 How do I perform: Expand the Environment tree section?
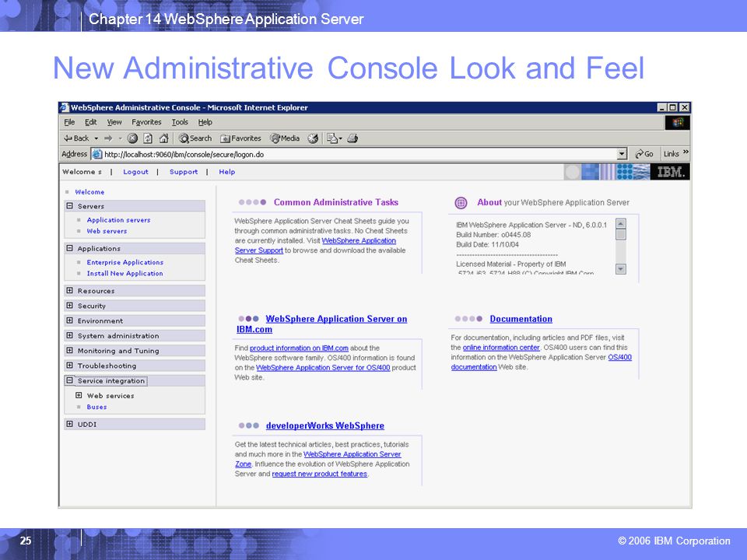70,320
